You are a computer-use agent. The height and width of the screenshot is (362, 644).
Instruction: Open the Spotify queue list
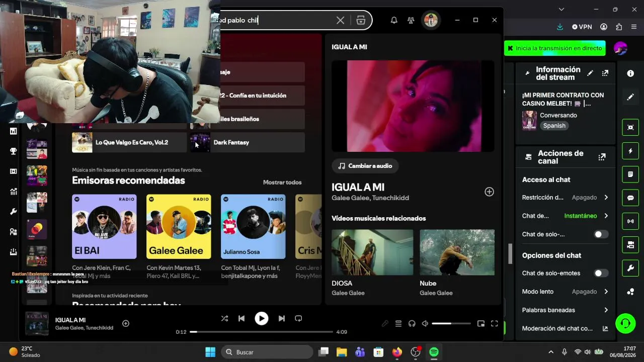[x=398, y=324]
